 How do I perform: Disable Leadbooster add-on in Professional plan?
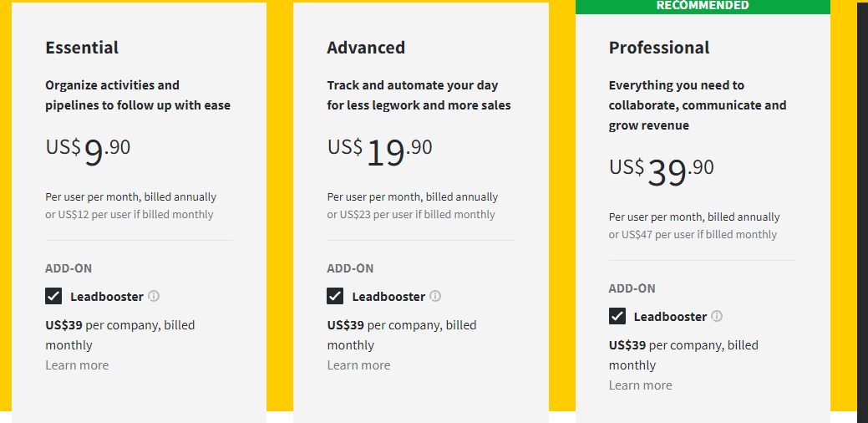click(617, 316)
